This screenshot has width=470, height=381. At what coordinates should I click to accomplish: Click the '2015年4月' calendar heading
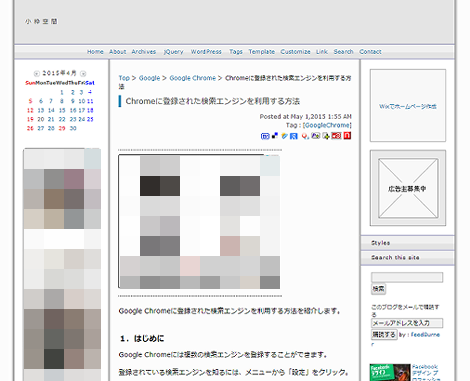coord(59,73)
